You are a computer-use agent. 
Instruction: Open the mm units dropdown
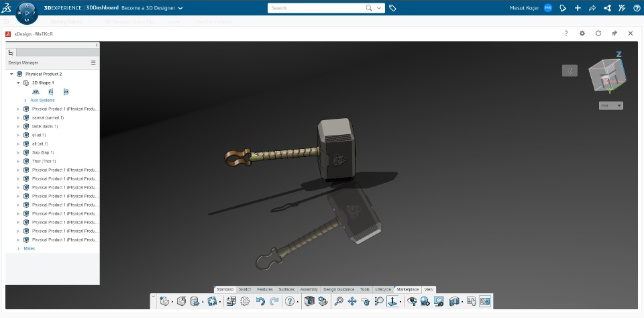pos(611,105)
